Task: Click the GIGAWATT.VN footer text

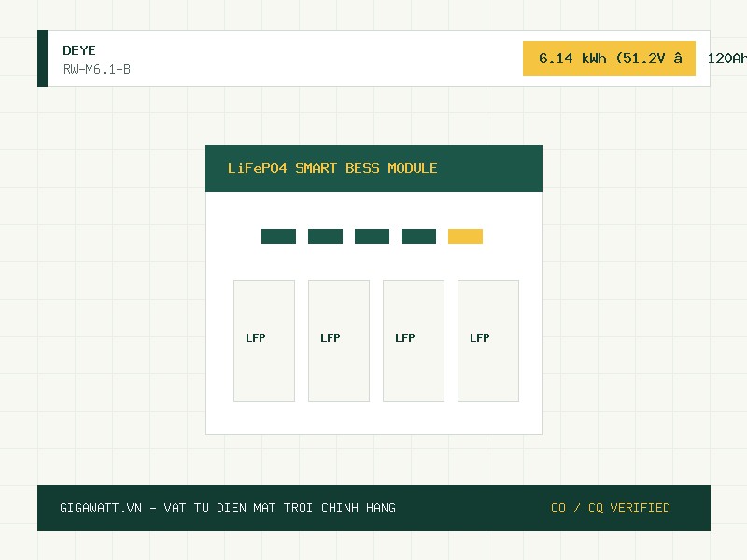Action: pyautogui.click(x=228, y=508)
